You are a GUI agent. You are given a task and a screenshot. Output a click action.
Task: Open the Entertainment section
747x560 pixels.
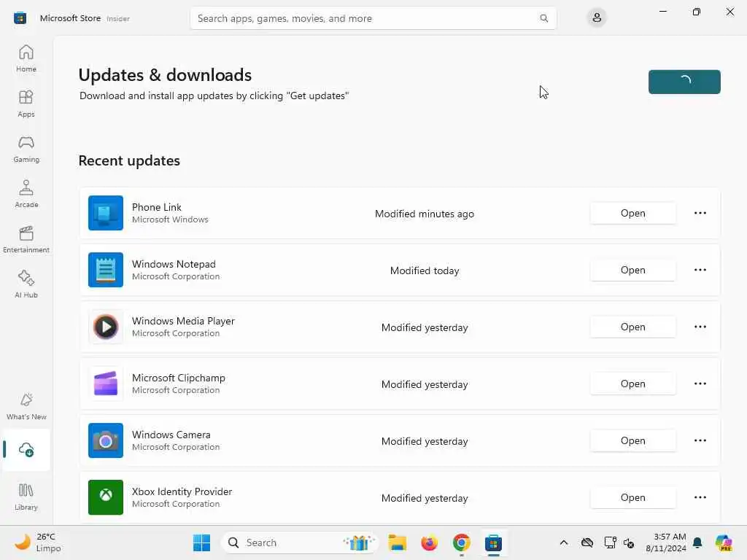point(26,239)
